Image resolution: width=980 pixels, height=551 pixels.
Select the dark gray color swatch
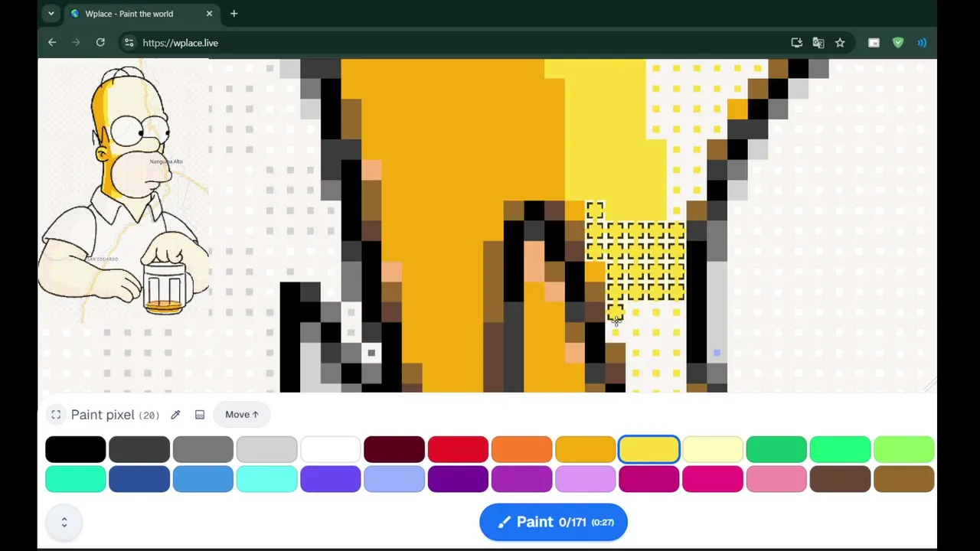click(x=139, y=449)
